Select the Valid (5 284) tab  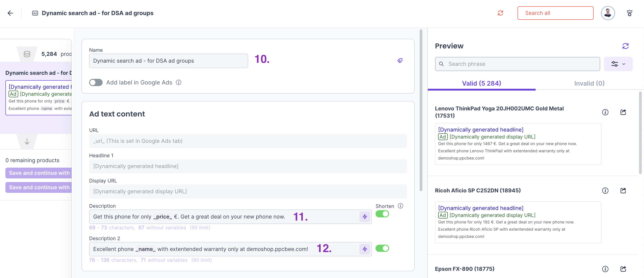click(x=481, y=83)
